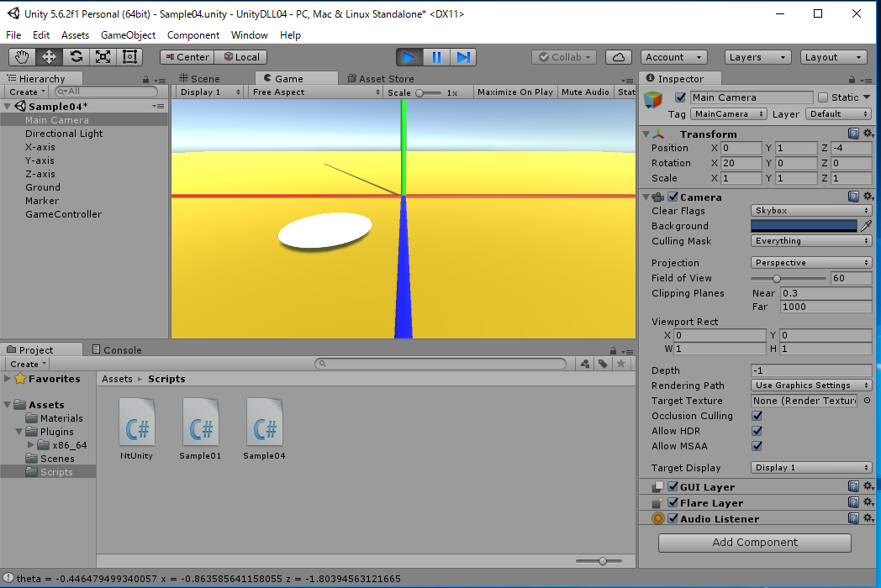Open Transform component gear settings
Image resolution: width=881 pixels, height=588 pixels.
[x=868, y=134]
